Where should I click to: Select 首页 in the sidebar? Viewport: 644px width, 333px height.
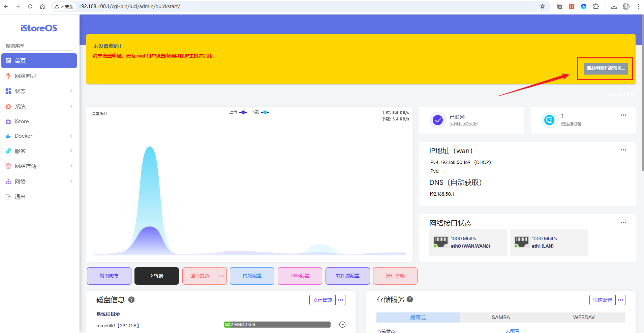point(39,61)
